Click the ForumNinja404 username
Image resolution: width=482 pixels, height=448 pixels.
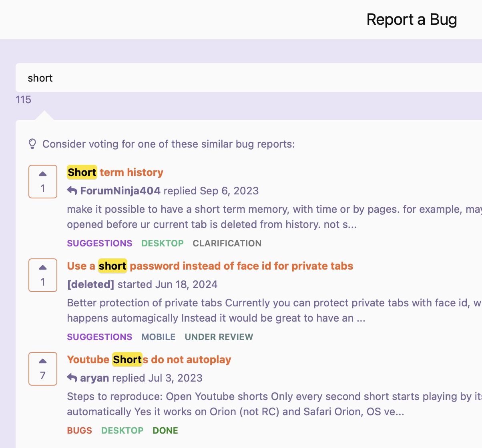(x=120, y=191)
